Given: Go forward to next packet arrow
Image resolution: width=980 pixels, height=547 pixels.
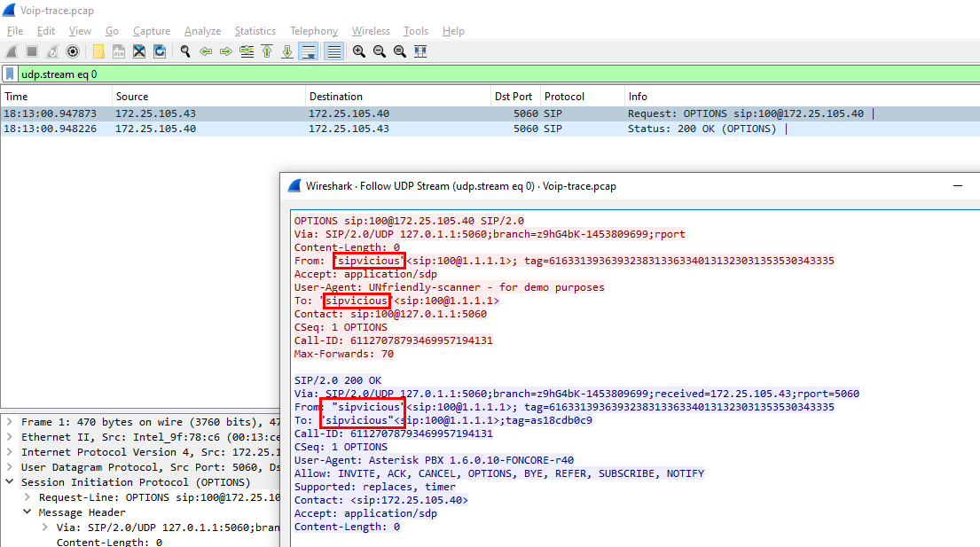Looking at the screenshot, I should [225, 51].
